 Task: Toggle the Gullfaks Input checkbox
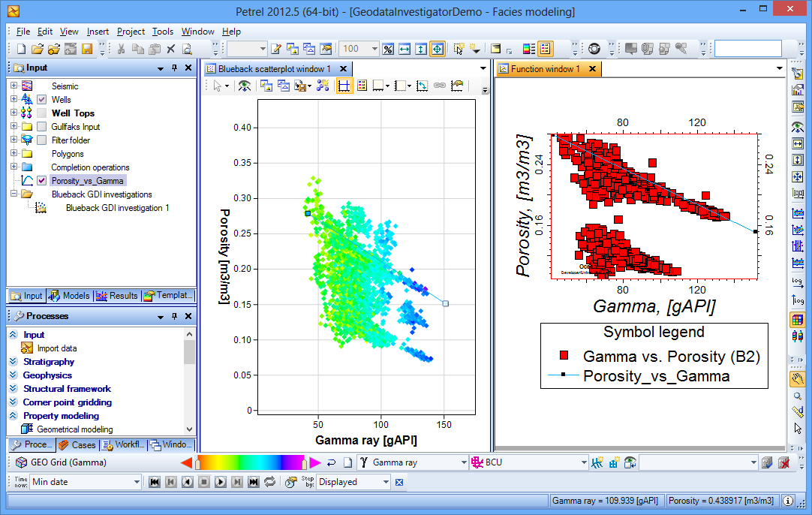42,126
